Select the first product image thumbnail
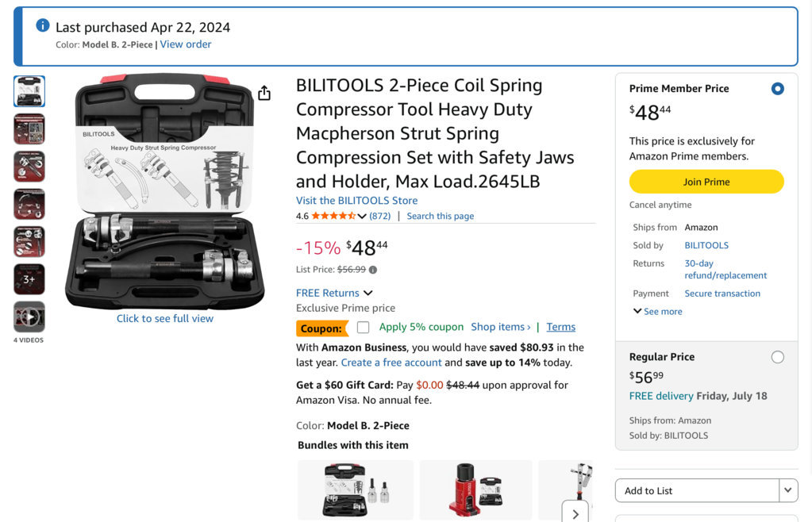The height and width of the screenshot is (522, 812). click(x=29, y=91)
